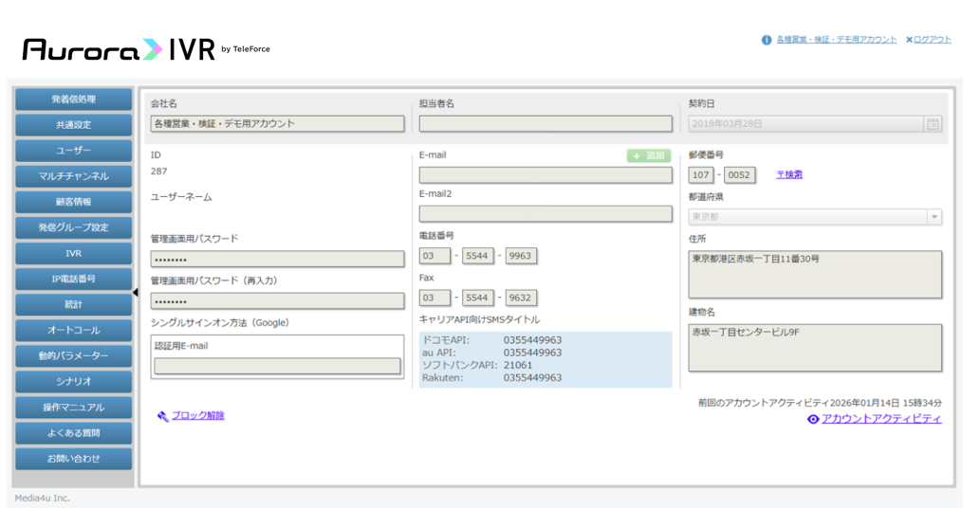
Task: Click the ID value 287
Action: pyautogui.click(x=158, y=171)
